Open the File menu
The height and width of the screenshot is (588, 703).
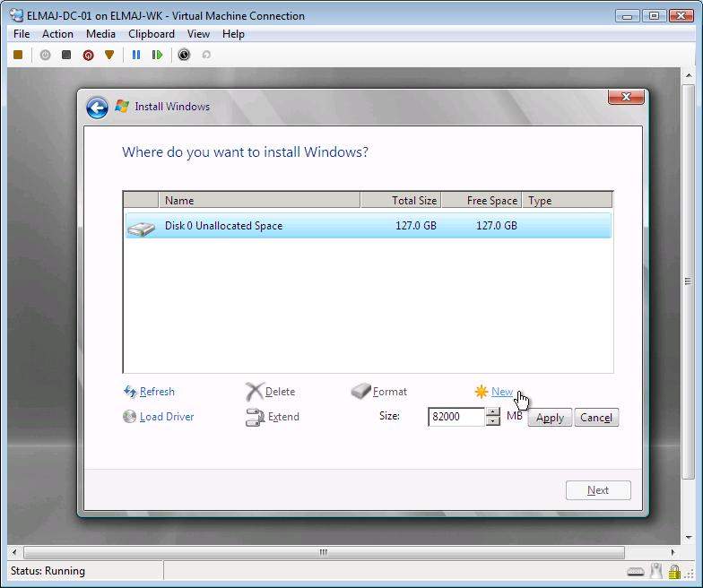pyautogui.click(x=22, y=34)
